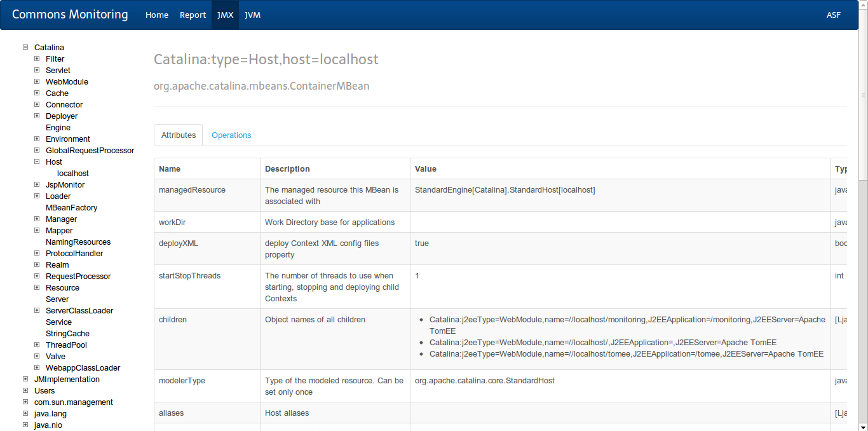Select the Attributes tab

pyautogui.click(x=179, y=135)
